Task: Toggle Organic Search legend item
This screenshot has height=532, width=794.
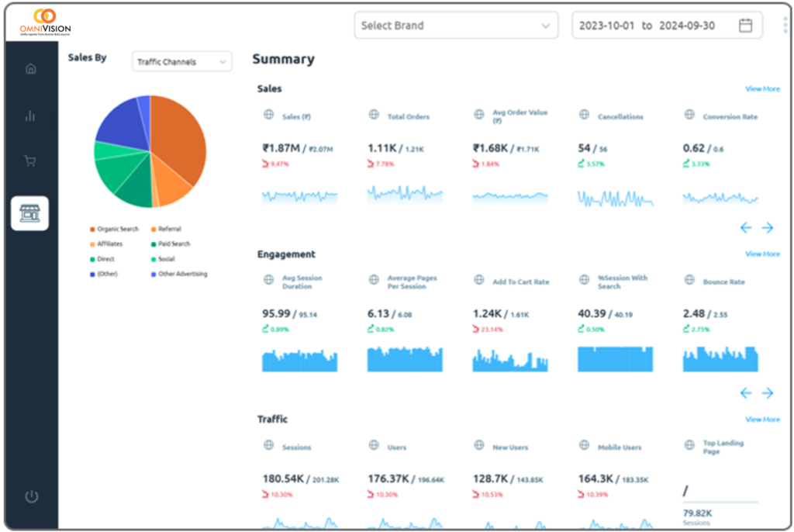Action: [x=115, y=230]
